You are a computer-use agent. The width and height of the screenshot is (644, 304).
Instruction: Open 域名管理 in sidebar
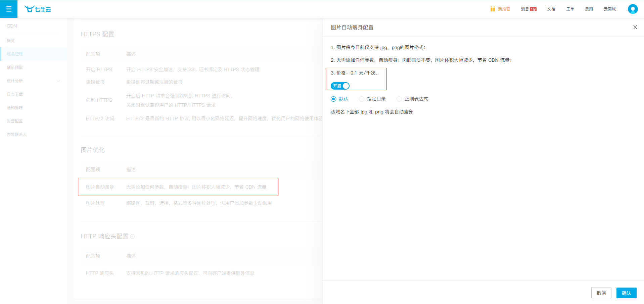click(15, 54)
